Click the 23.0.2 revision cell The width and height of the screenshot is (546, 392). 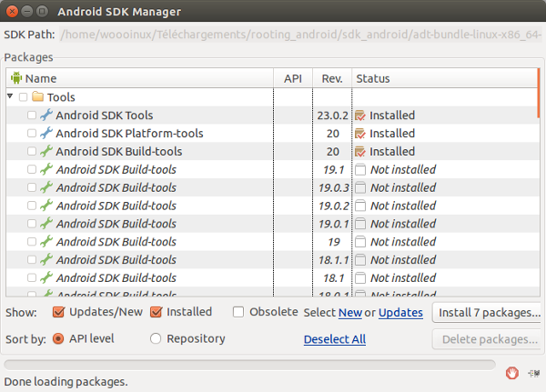click(332, 116)
